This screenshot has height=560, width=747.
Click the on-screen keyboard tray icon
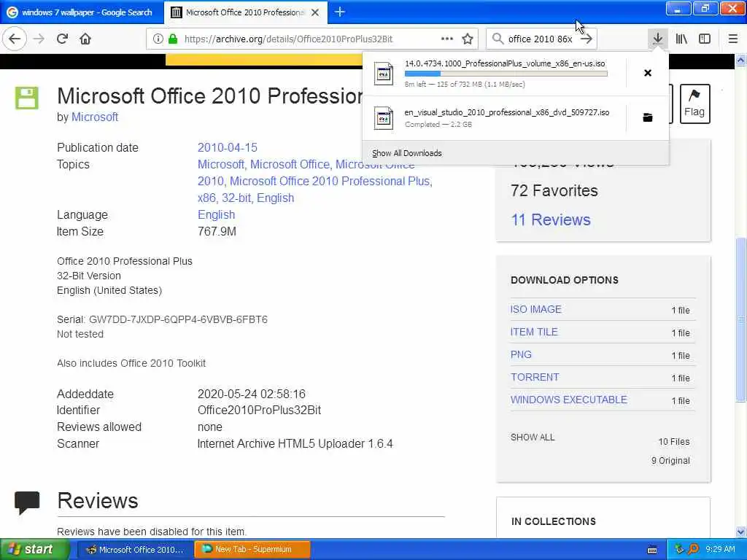coord(652,550)
